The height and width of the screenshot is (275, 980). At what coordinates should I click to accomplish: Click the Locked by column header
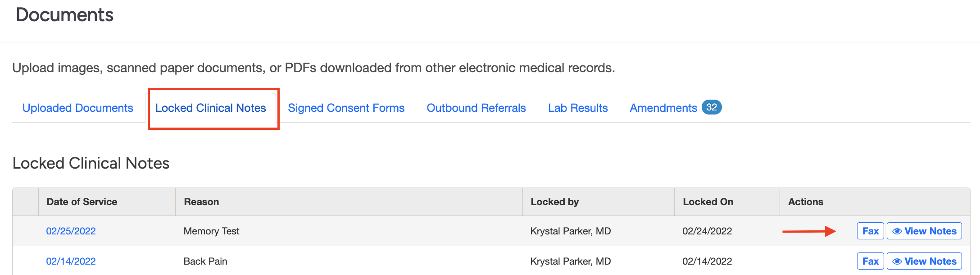554,202
